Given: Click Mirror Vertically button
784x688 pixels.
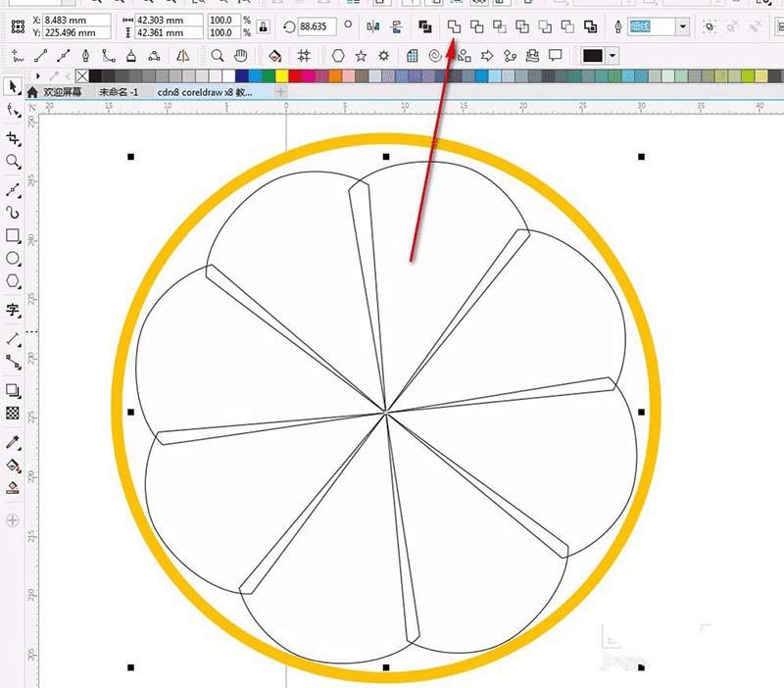Looking at the screenshot, I should click(x=397, y=26).
